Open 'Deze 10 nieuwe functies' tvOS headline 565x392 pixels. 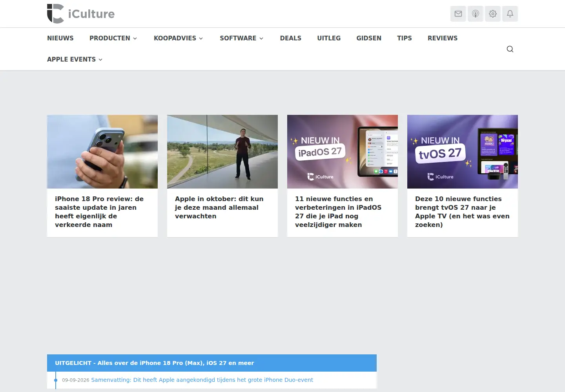click(x=462, y=212)
